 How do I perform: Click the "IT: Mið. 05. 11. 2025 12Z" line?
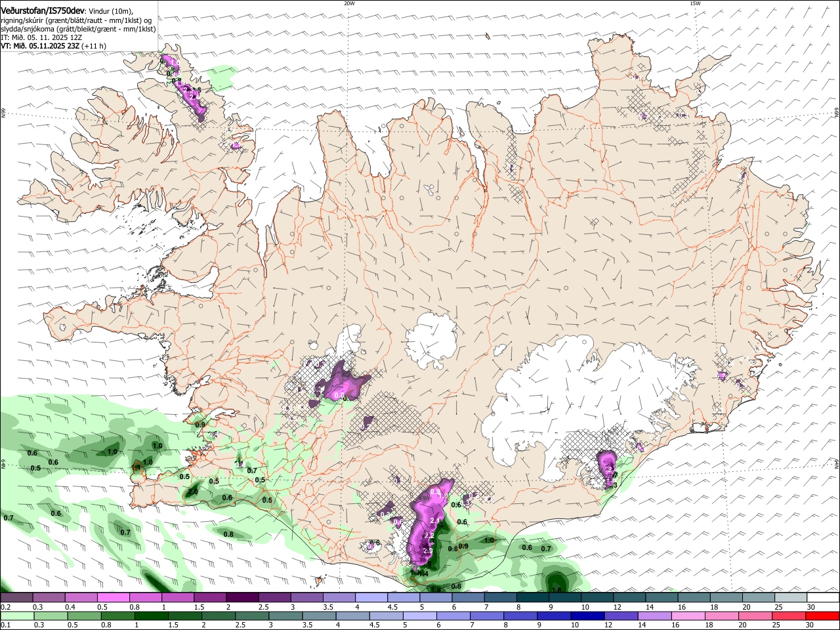click(x=41, y=37)
